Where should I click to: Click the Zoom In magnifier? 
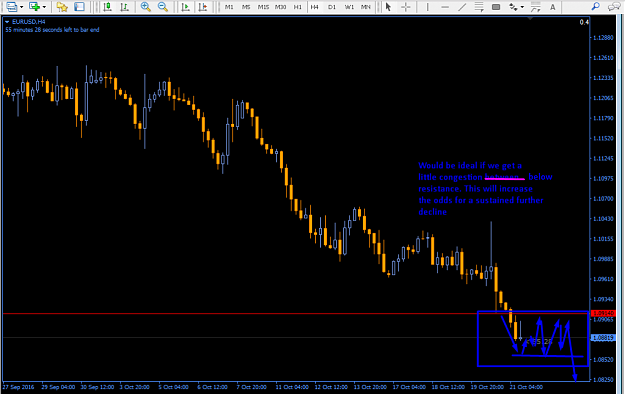point(145,6)
